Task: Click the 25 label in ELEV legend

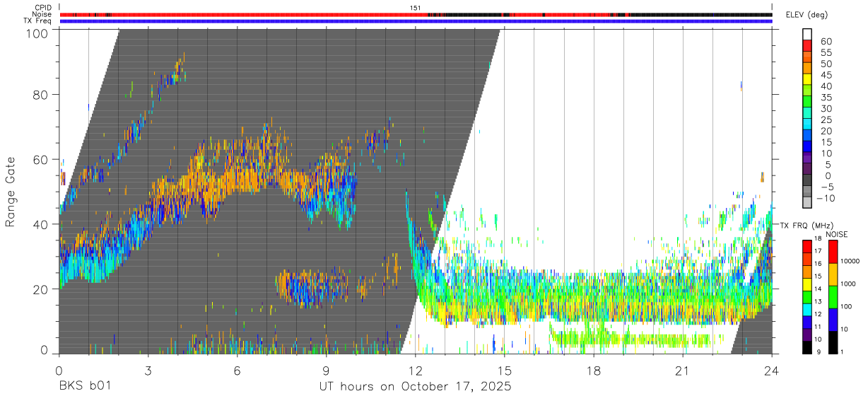Action: coord(826,120)
